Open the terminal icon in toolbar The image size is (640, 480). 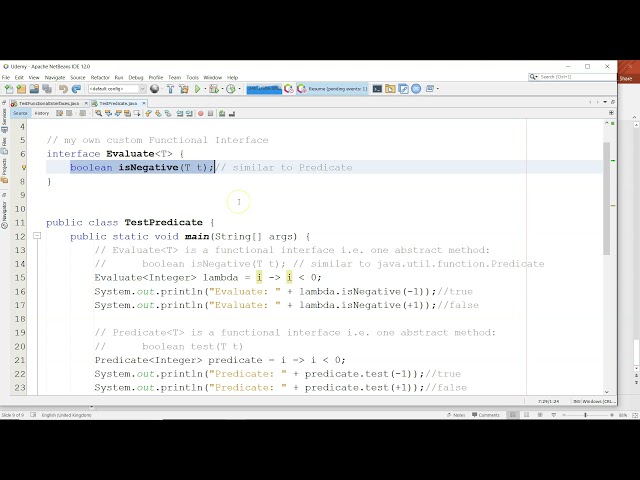pos(377,89)
